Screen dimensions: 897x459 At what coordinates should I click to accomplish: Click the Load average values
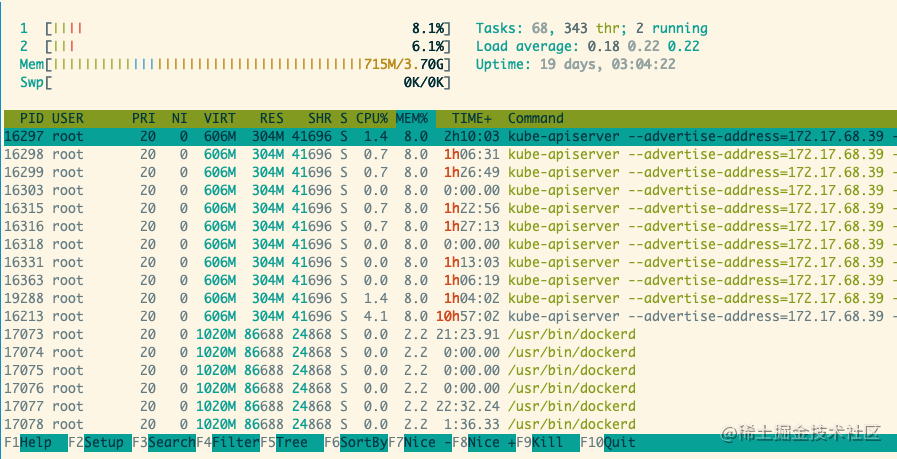[x=643, y=46]
